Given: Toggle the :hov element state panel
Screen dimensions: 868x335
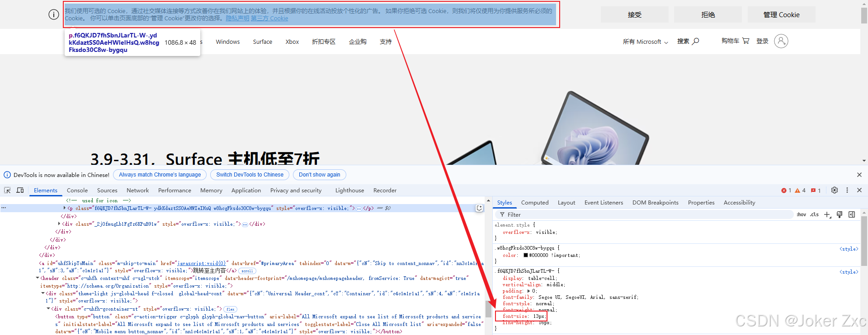Looking at the screenshot, I should 801,214.
